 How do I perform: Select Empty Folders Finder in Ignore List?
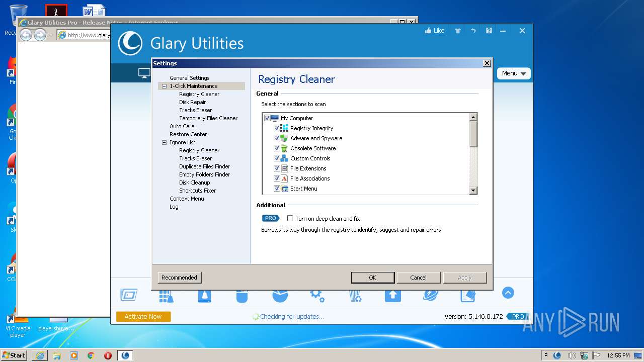pos(205,174)
